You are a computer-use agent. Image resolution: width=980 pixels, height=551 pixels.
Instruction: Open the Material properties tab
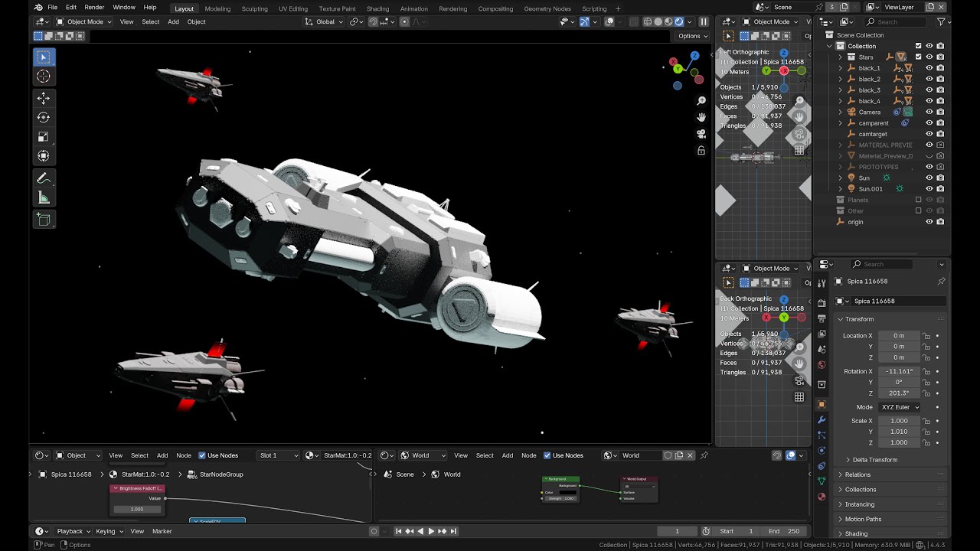(x=822, y=497)
